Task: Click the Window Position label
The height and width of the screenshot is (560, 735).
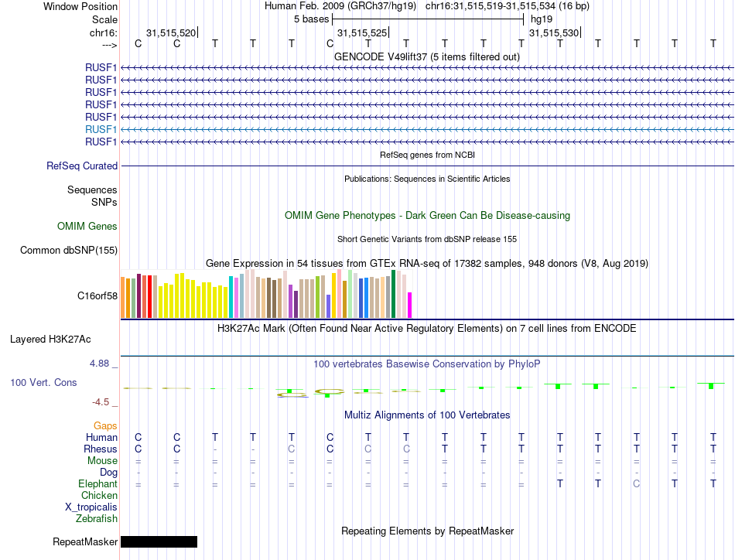Action: [x=80, y=6]
